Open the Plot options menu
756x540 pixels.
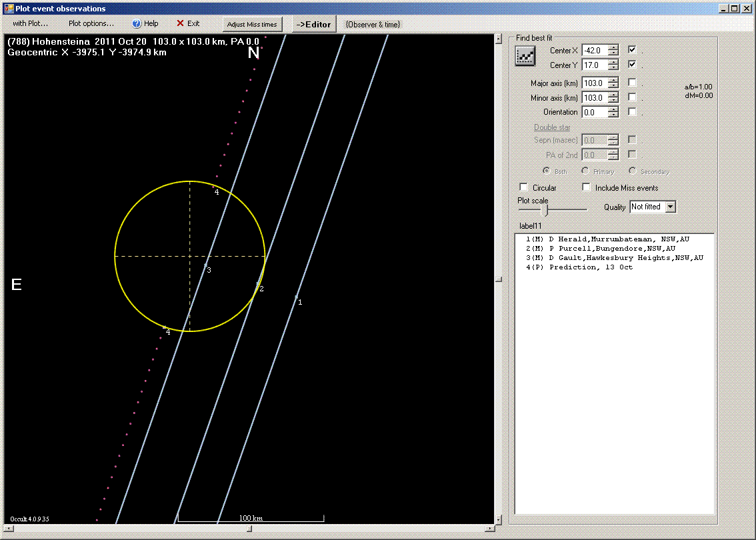91,23
